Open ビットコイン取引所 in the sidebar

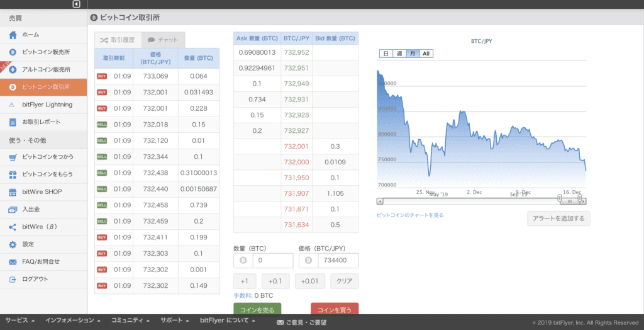(x=43, y=88)
